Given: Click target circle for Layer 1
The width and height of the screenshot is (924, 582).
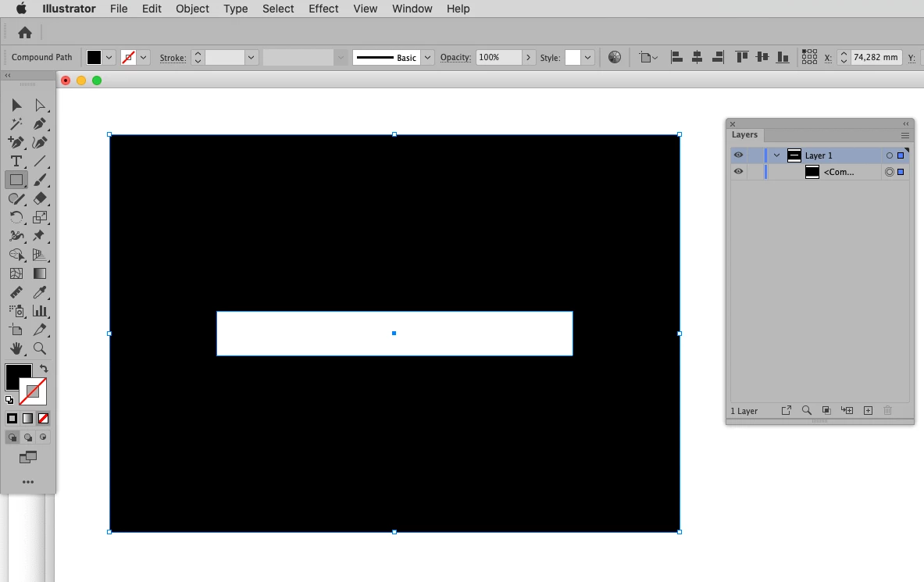Looking at the screenshot, I should [890, 155].
